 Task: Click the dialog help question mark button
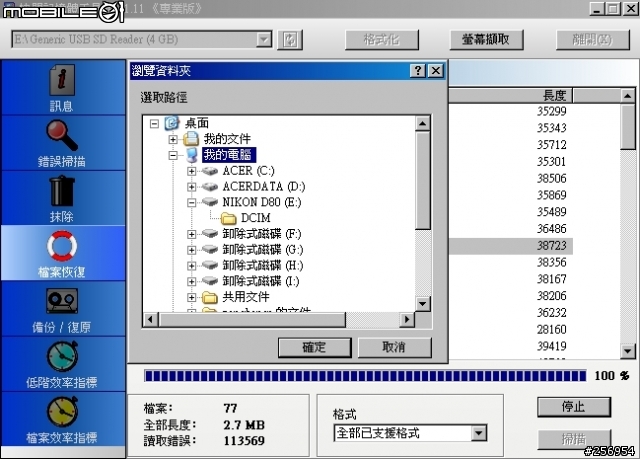(418, 71)
